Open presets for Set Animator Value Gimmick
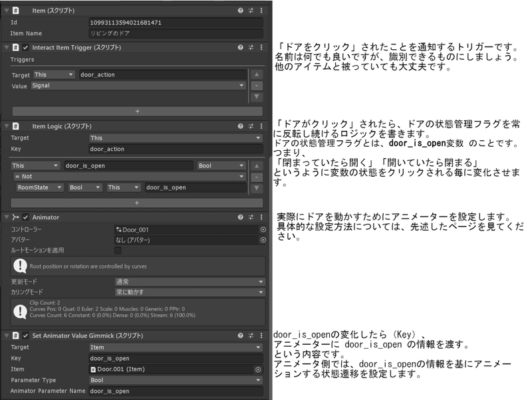The image size is (532, 400). click(x=251, y=336)
